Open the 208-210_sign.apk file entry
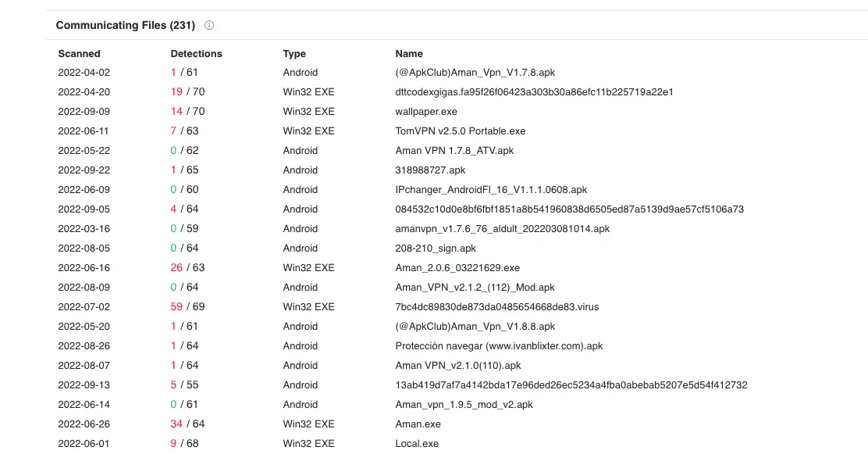Screen dimensions: 868x454 click(434, 248)
